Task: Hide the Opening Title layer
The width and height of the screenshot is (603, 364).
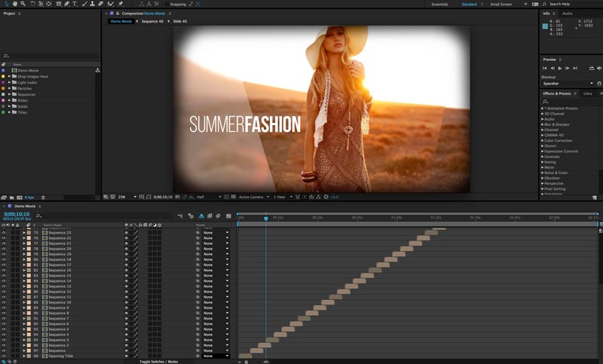Action: coord(4,356)
